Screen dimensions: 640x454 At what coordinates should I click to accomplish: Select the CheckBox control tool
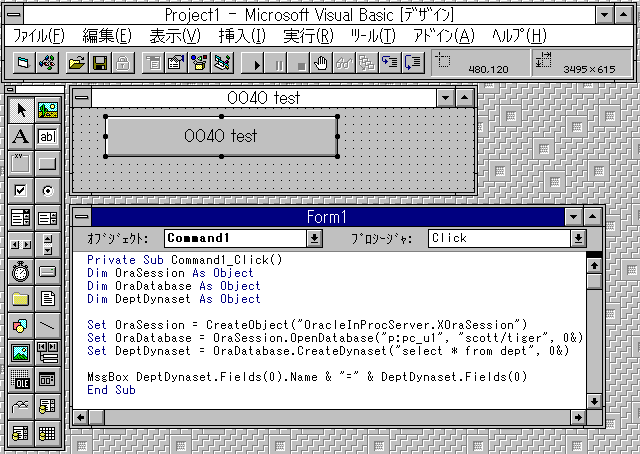pyautogui.click(x=21, y=190)
